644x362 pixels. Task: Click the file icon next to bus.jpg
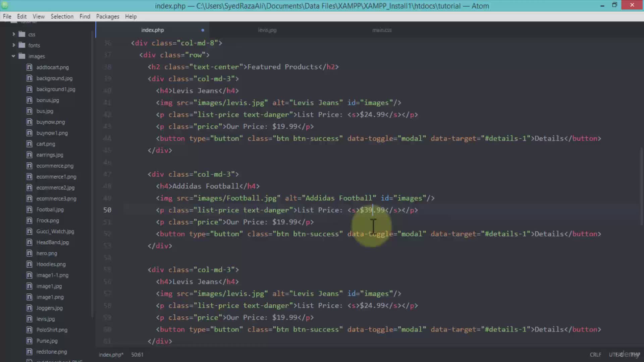point(30,111)
